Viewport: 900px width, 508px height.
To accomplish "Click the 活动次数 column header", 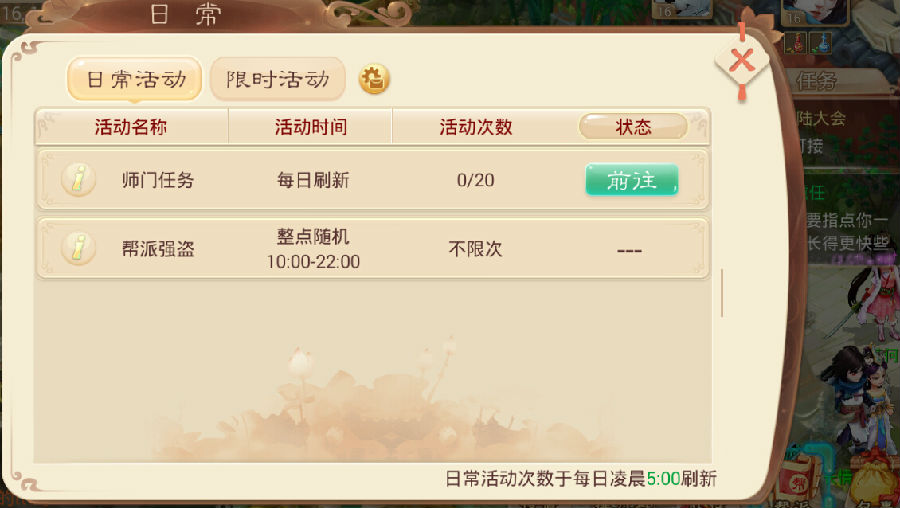I will point(476,126).
